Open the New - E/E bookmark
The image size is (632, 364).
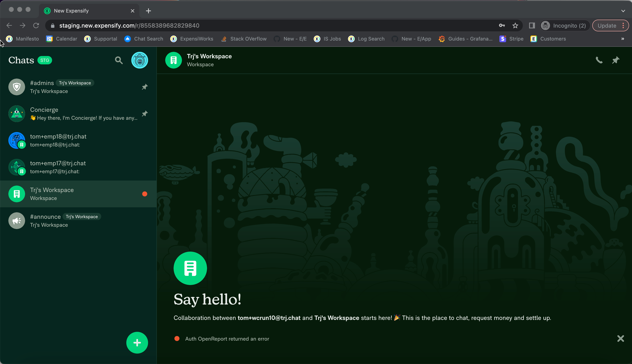(x=290, y=39)
